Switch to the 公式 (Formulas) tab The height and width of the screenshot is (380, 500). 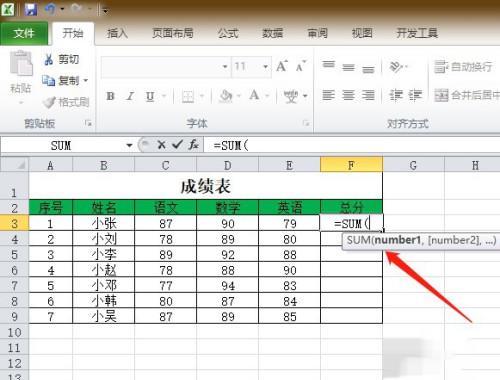(x=228, y=33)
